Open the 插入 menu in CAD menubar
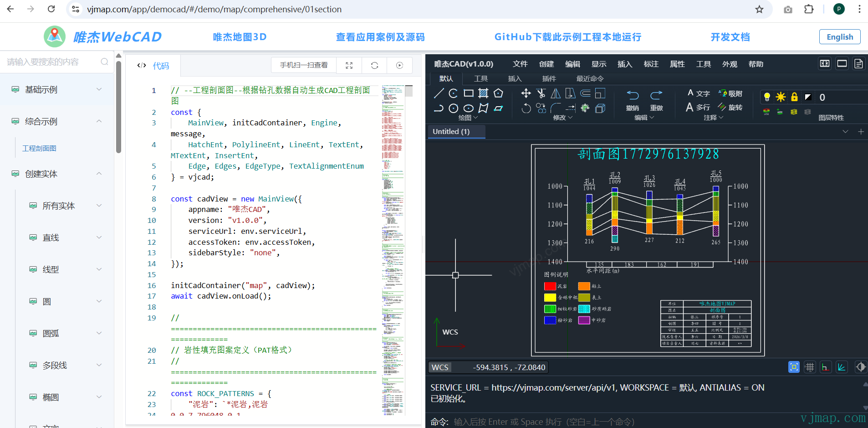Image resolution: width=868 pixels, height=428 pixels. tap(624, 64)
